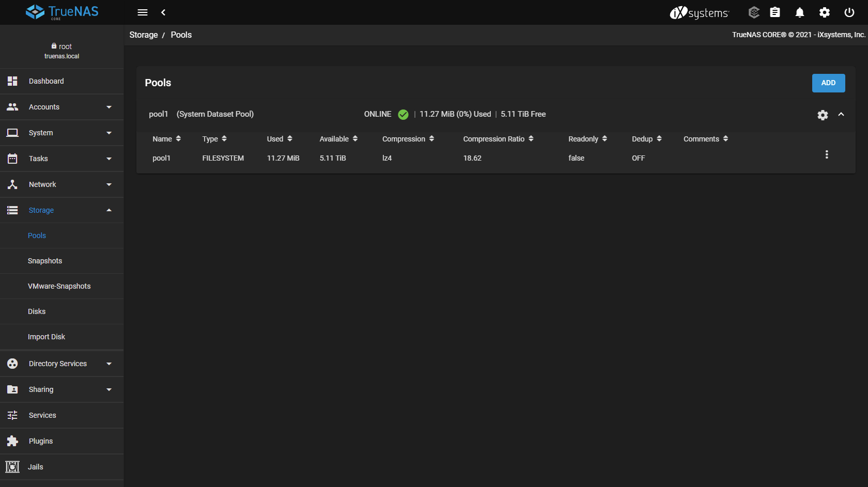The image size is (868, 487).
Task: Click the green ONLINE status checkmark
Action: tap(404, 115)
